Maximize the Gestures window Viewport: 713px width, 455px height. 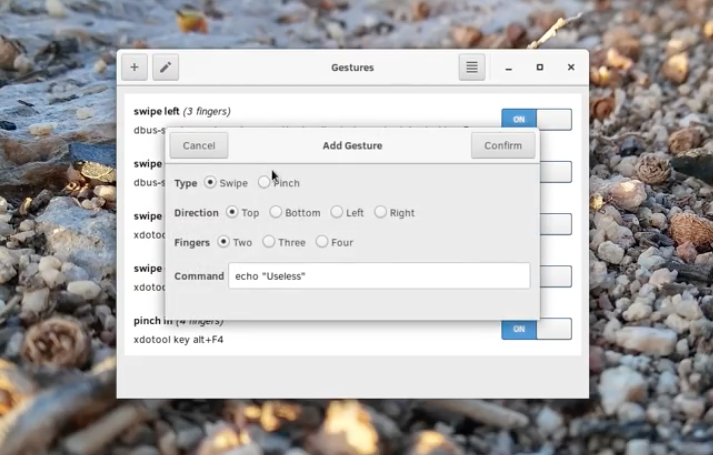coord(540,68)
